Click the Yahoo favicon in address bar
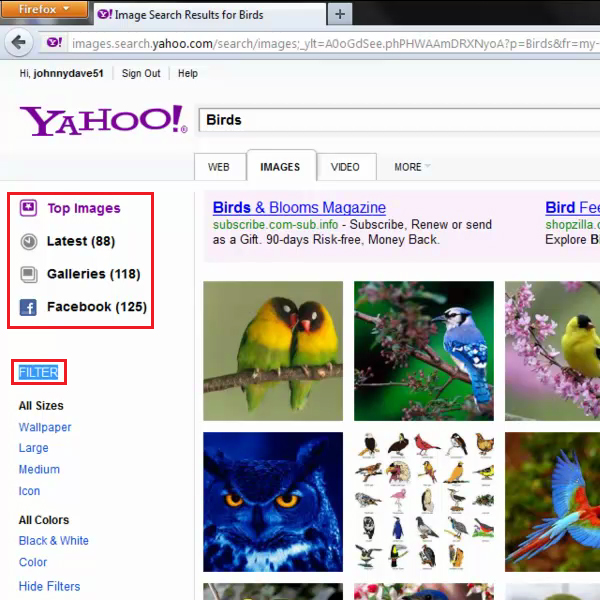600x600 pixels. coord(54,42)
